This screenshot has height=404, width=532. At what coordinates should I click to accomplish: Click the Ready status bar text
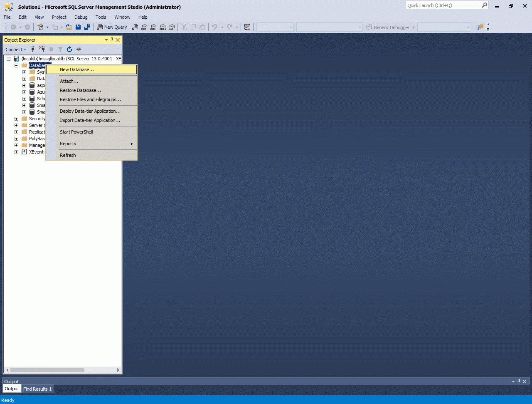(x=8, y=400)
